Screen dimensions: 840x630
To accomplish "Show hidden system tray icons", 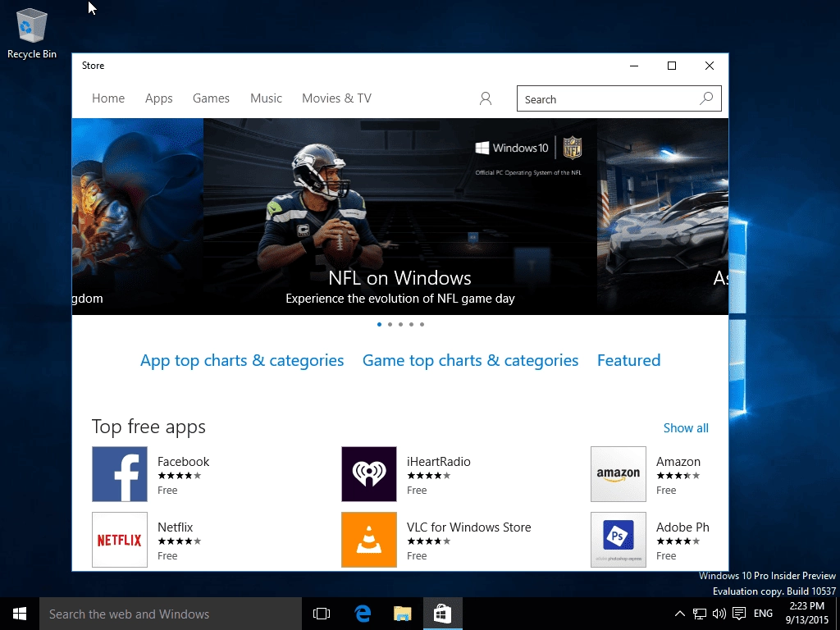I will 679,614.
